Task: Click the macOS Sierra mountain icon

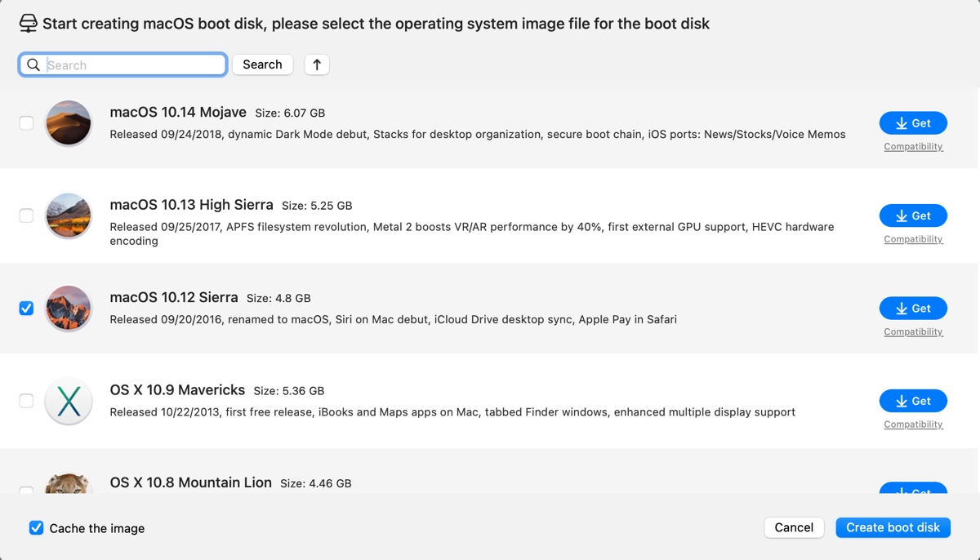Action: point(69,309)
